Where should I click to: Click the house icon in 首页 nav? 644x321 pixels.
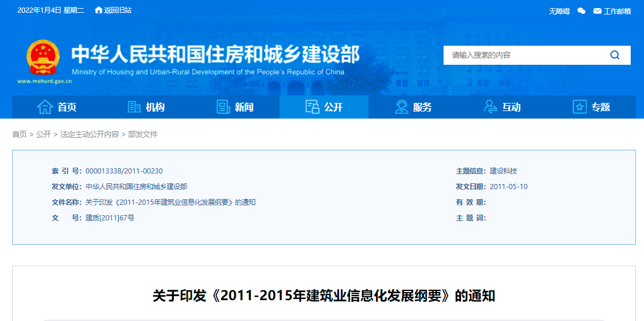click(45, 107)
